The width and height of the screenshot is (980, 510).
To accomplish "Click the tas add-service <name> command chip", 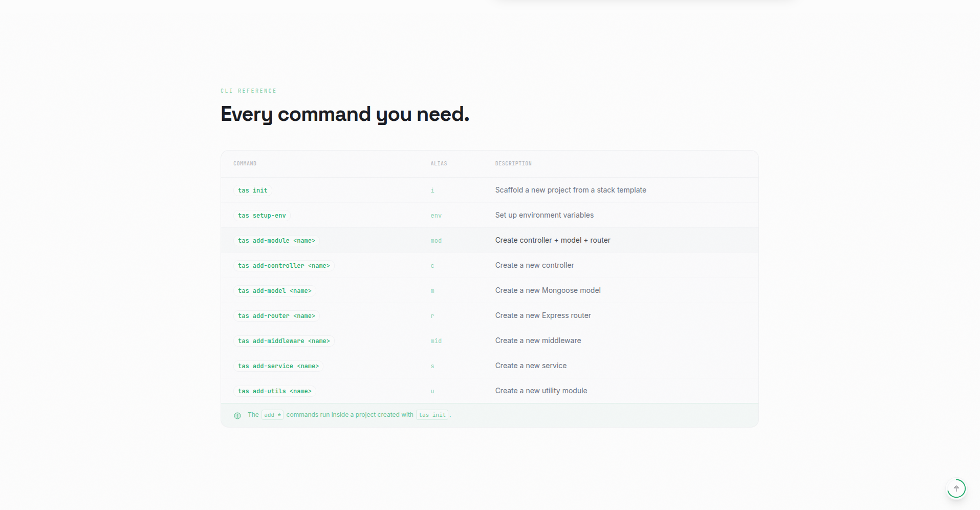I will (278, 366).
